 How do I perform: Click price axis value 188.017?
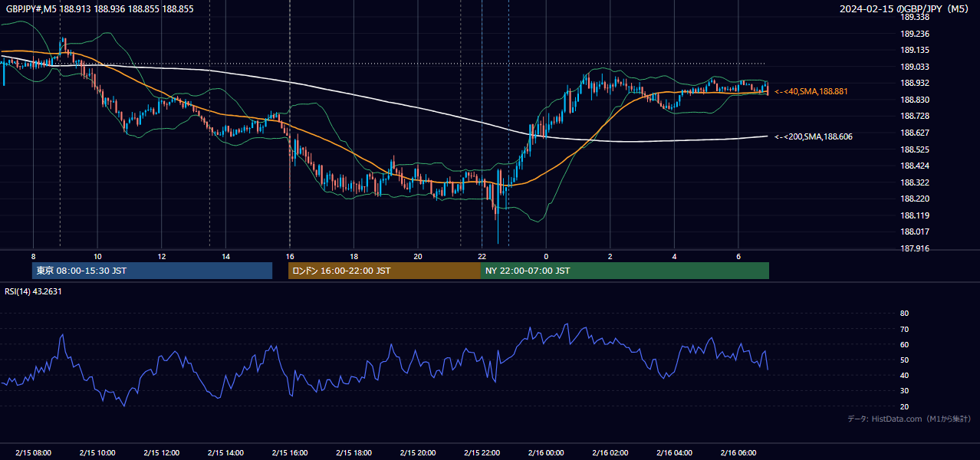pyautogui.click(x=915, y=232)
